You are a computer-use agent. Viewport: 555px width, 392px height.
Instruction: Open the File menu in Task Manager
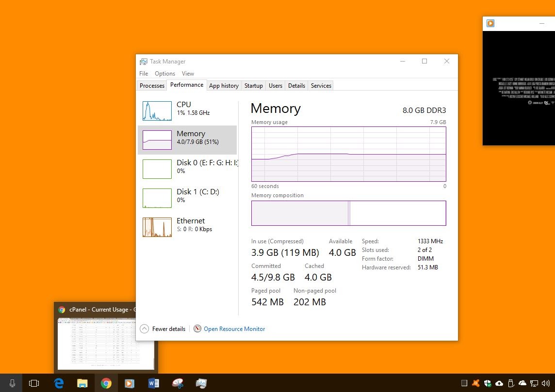tap(144, 74)
